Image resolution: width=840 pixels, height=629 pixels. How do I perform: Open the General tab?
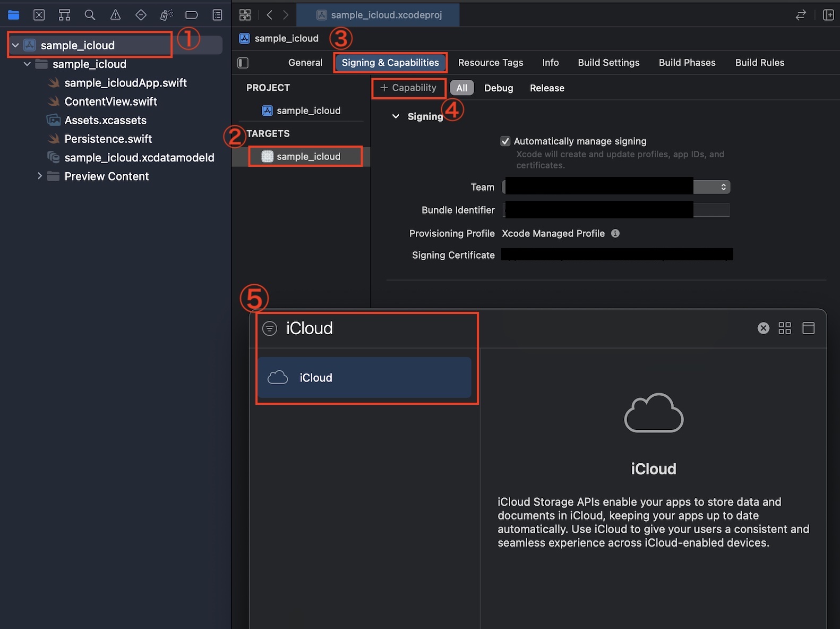[305, 63]
